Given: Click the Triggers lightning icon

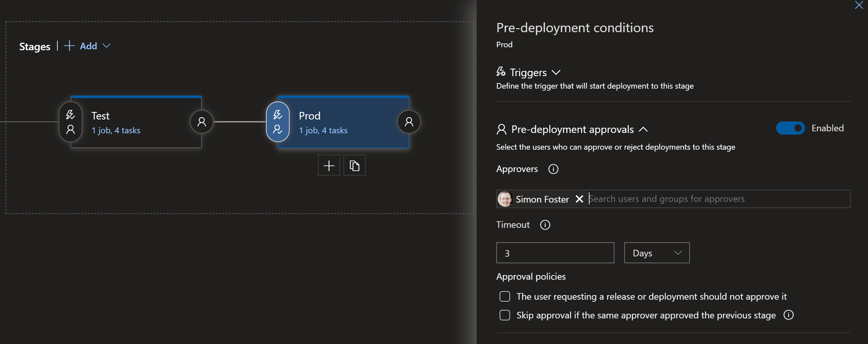Looking at the screenshot, I should 501,72.
